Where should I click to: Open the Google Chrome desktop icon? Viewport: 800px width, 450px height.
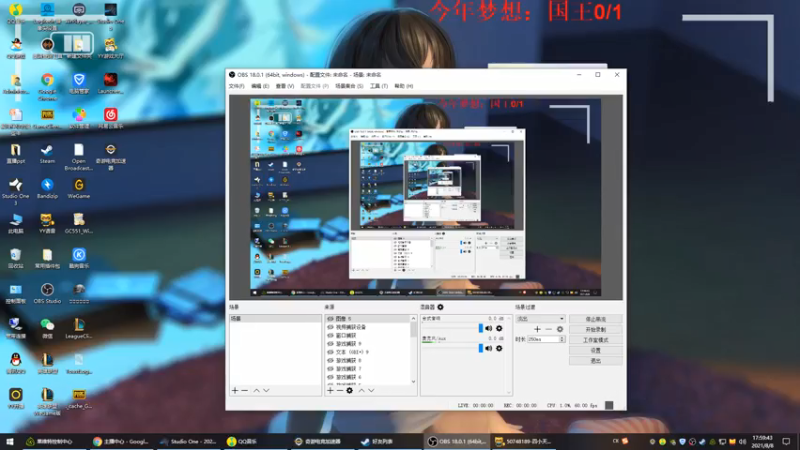(x=47, y=87)
